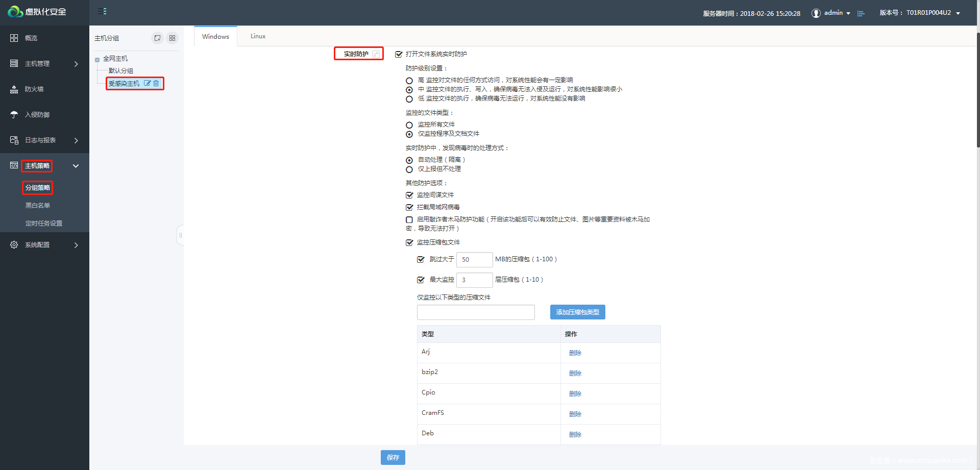Click the 保存 save button
The width and height of the screenshot is (980, 470).
pos(393,458)
